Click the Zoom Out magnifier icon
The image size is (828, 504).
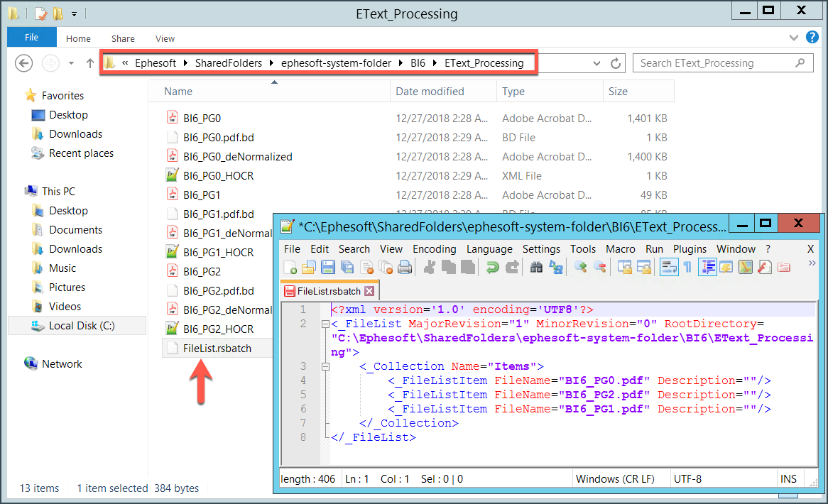(600, 268)
